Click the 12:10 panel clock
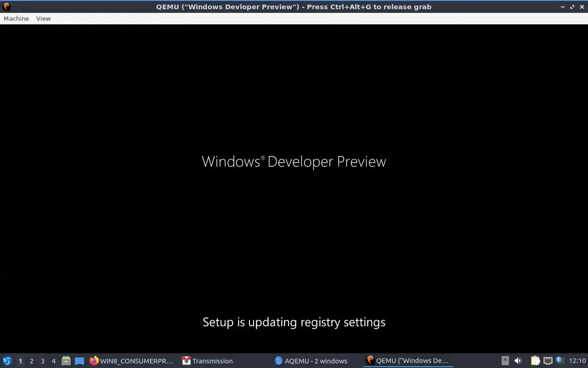 pos(577,361)
